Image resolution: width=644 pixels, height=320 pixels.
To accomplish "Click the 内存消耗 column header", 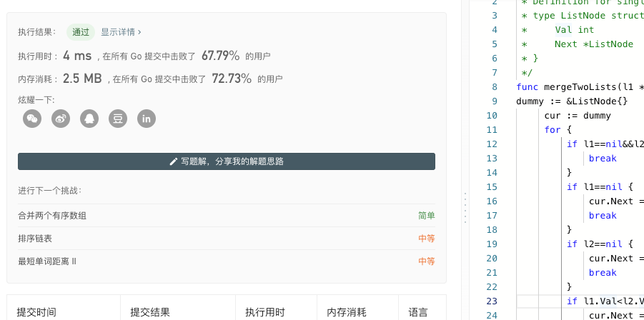I will (x=346, y=313).
